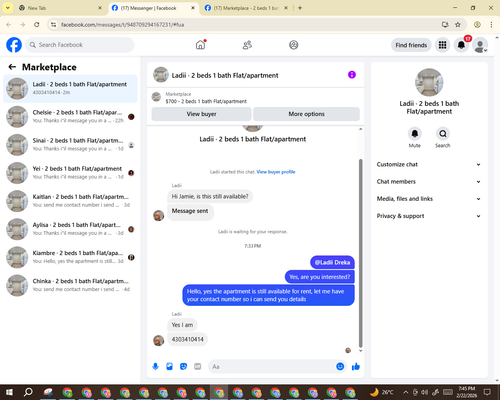Click the More options button
Viewport: 500px width, 400px height.
point(306,114)
